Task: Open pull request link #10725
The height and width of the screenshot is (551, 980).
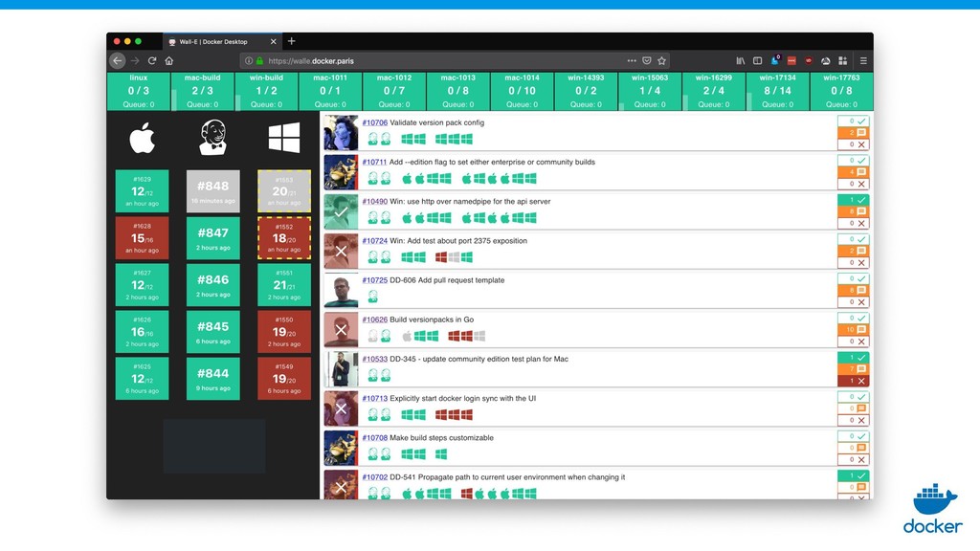Action: point(375,280)
